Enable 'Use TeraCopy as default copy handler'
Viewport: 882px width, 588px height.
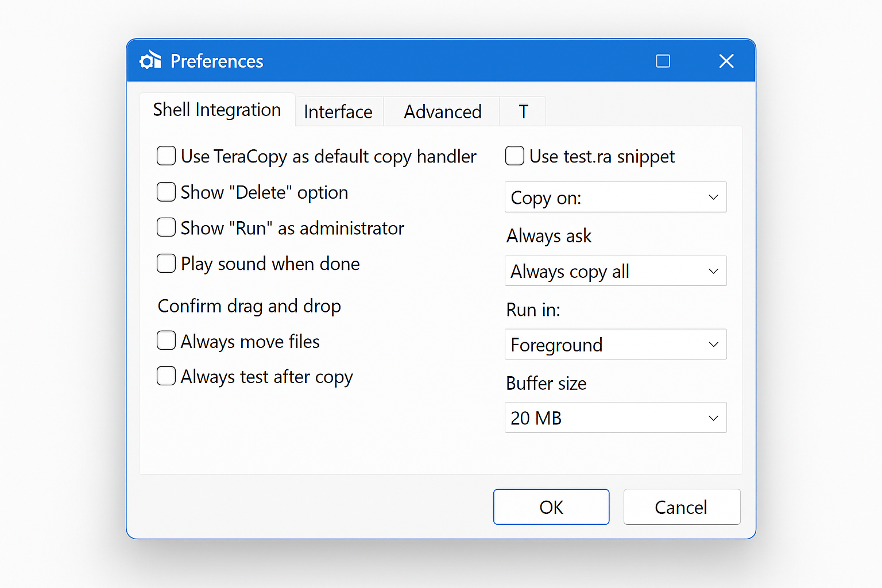(x=166, y=156)
